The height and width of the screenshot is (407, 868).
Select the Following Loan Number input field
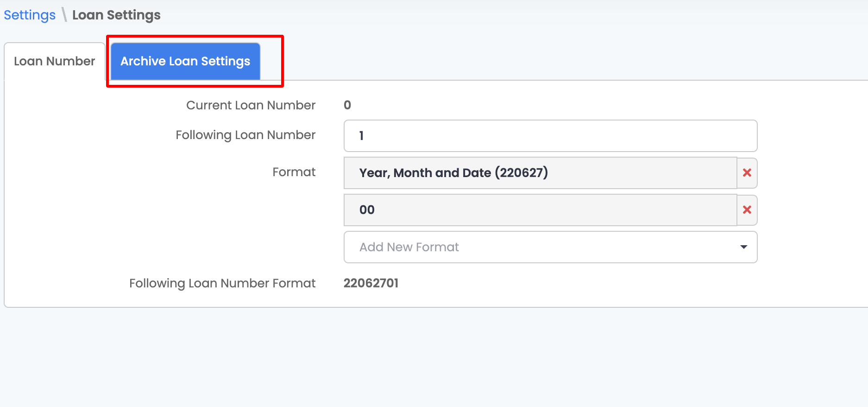(x=551, y=136)
